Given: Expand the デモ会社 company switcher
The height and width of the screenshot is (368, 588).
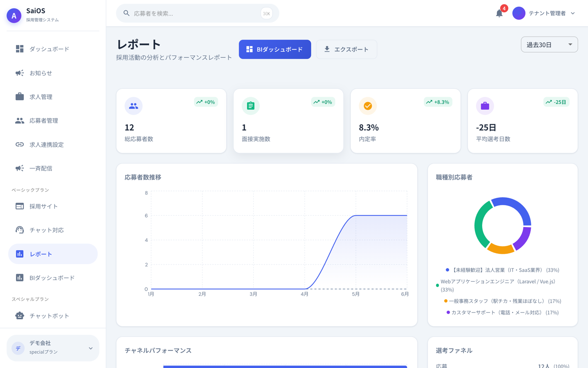Looking at the screenshot, I should tap(53, 348).
